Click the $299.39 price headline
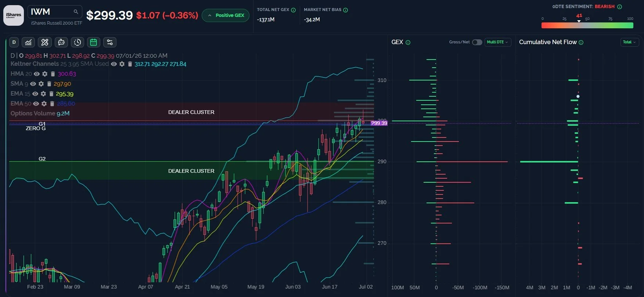The height and width of the screenshot is (297, 644). coord(109,15)
